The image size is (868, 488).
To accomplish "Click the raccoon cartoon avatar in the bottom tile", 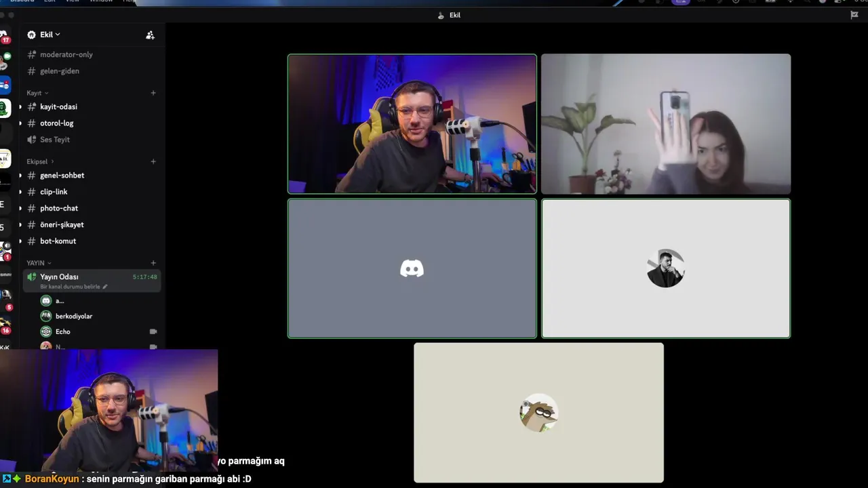I will coord(538,413).
